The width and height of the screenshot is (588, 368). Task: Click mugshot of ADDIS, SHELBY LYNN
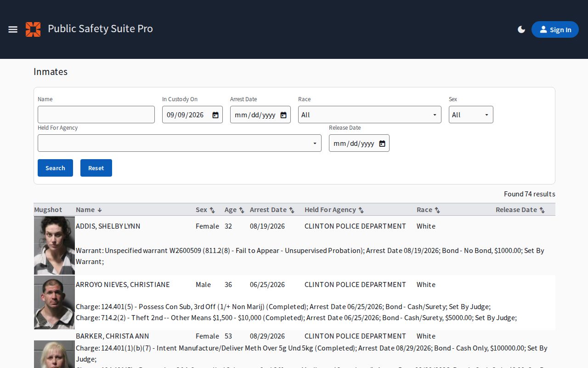pyautogui.click(x=54, y=245)
